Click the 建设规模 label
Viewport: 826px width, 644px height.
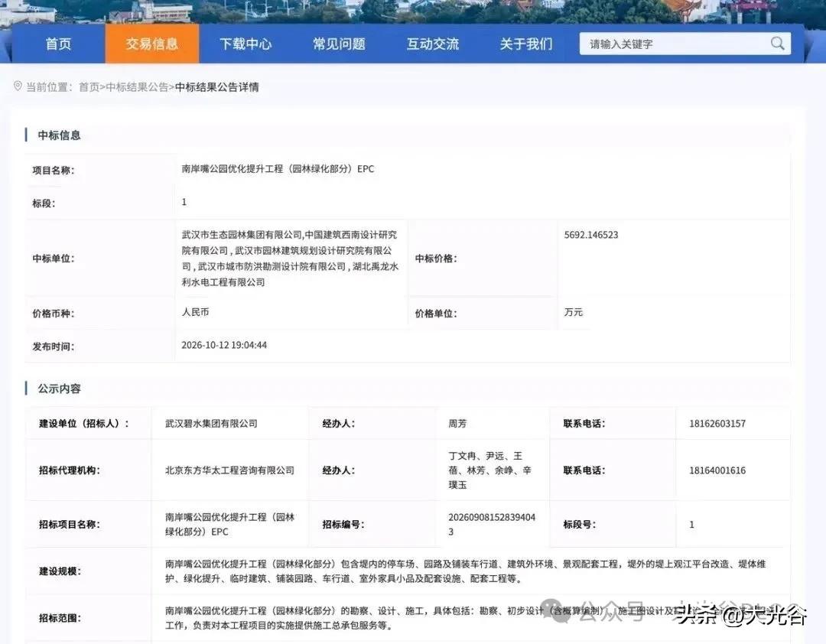[60, 571]
